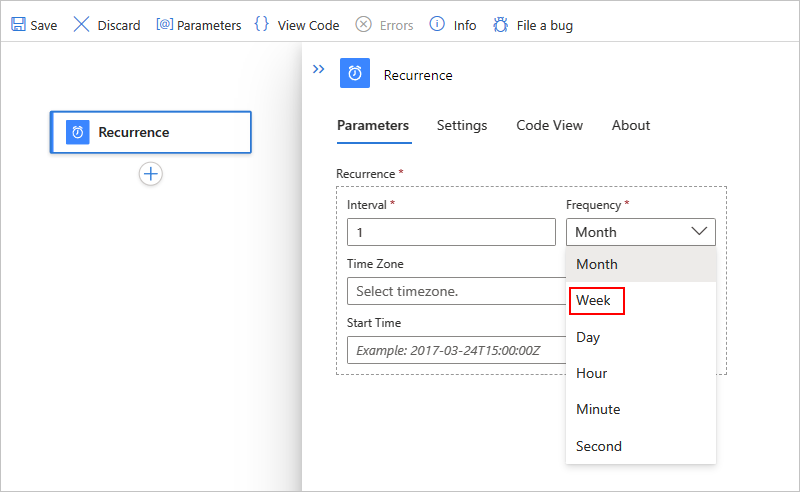Image resolution: width=800 pixels, height=492 pixels.
Task: Collapse the details panel with the chevrons
Action: (x=318, y=70)
